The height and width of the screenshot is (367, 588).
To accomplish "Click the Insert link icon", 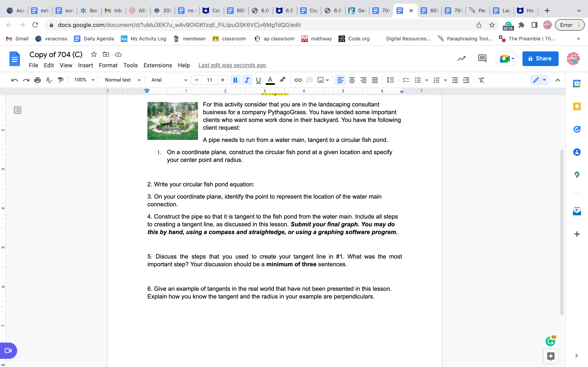I will [298, 80].
